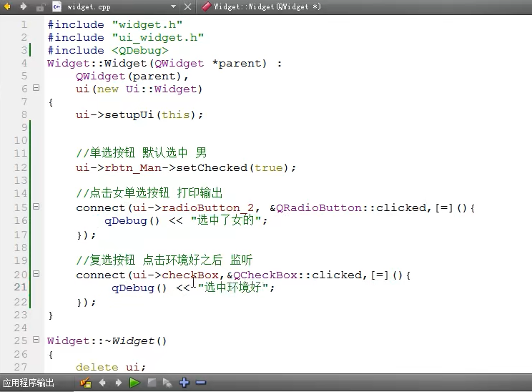
Task: Zoom in output with blue plus
Action: click(184, 383)
